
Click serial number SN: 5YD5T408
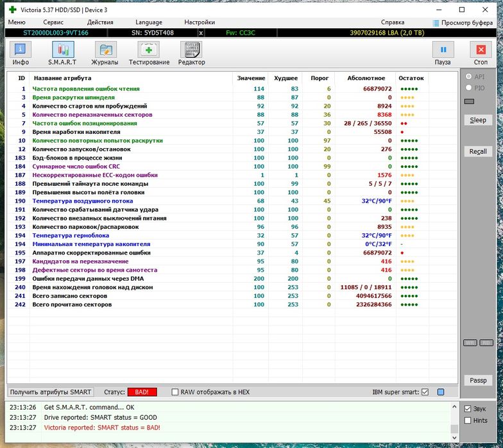pos(153,33)
